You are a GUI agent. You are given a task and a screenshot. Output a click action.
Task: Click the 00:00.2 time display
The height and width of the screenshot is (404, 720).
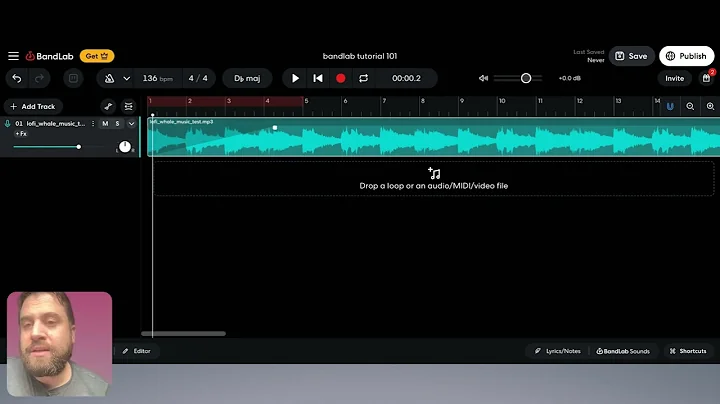coord(406,79)
